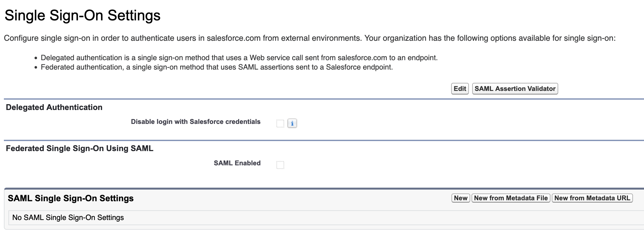
Task: Select the No SAML Single Sign-On Settings row
Action: (x=67, y=217)
